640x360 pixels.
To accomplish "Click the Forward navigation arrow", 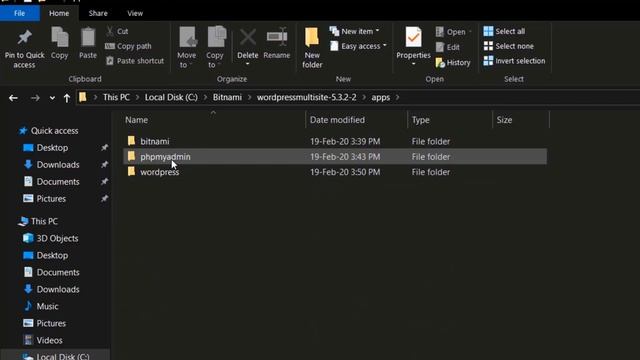I will click(x=35, y=98).
